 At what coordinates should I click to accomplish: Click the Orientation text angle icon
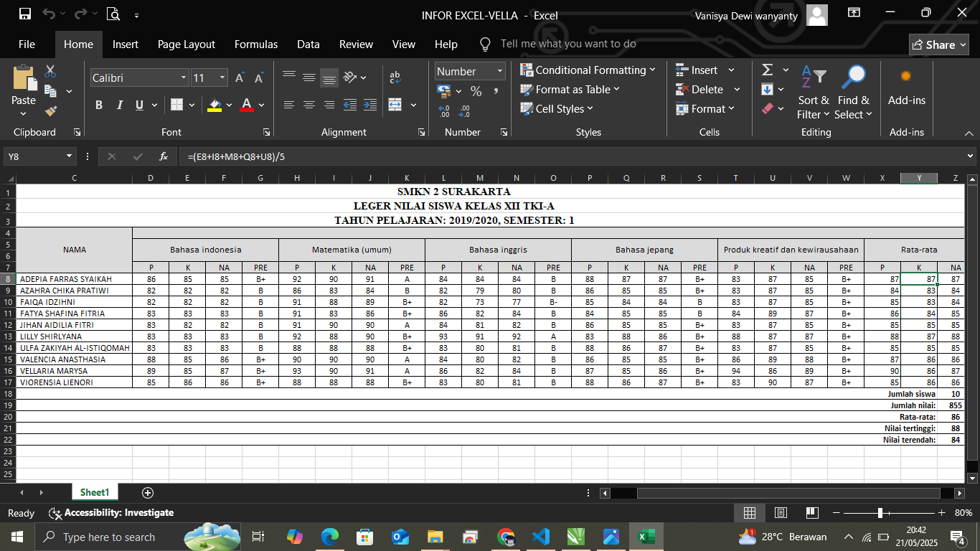point(350,77)
